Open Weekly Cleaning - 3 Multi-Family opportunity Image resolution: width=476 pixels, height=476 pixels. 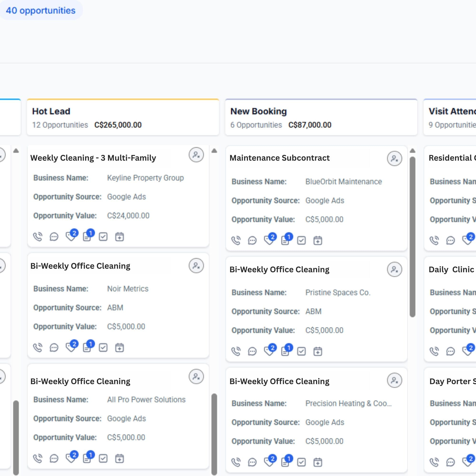pos(93,158)
